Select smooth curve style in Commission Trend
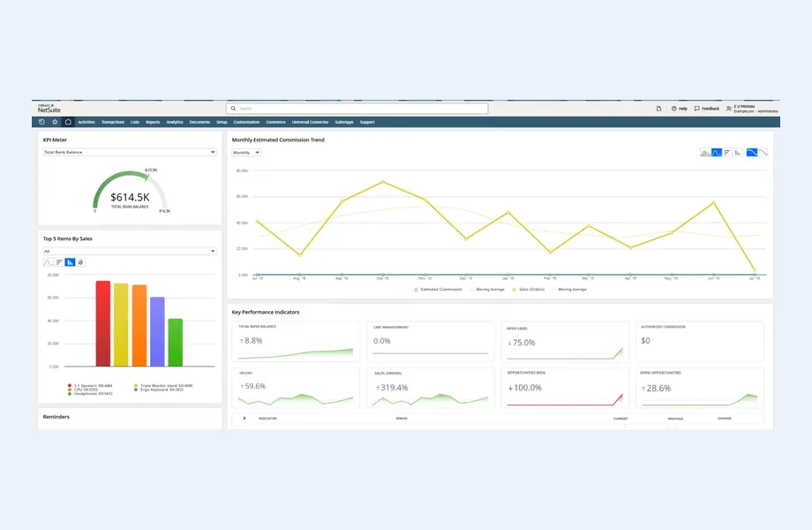The image size is (812, 530). (x=752, y=152)
